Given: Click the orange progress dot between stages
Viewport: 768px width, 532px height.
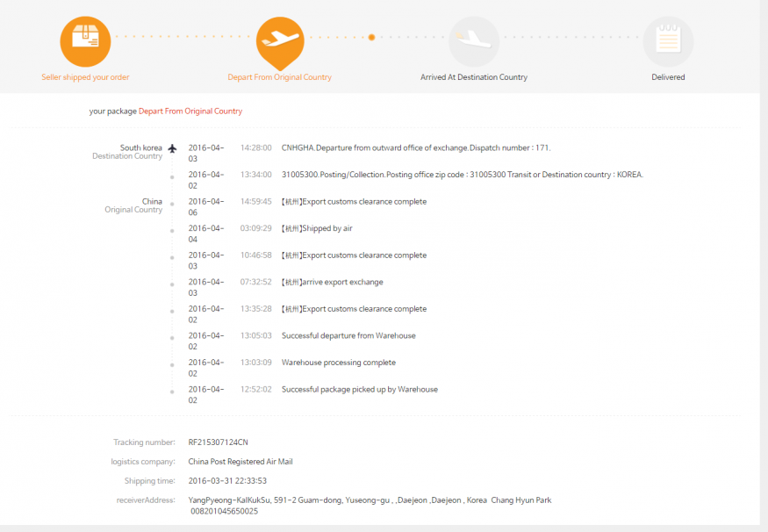Looking at the screenshot, I should coord(372,38).
